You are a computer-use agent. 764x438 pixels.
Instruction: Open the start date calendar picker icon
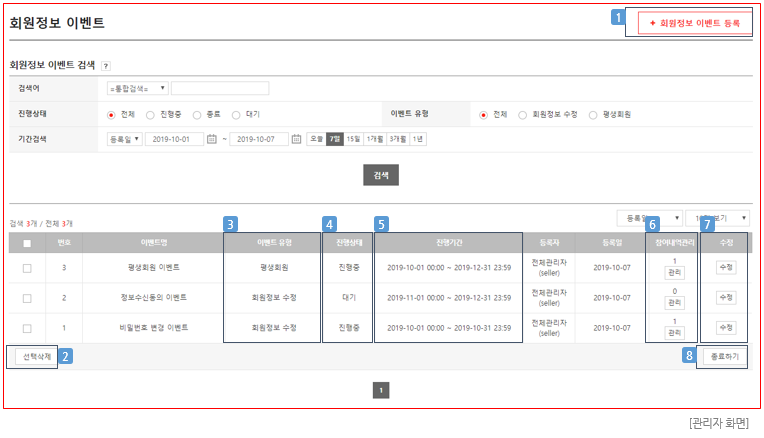(212, 139)
